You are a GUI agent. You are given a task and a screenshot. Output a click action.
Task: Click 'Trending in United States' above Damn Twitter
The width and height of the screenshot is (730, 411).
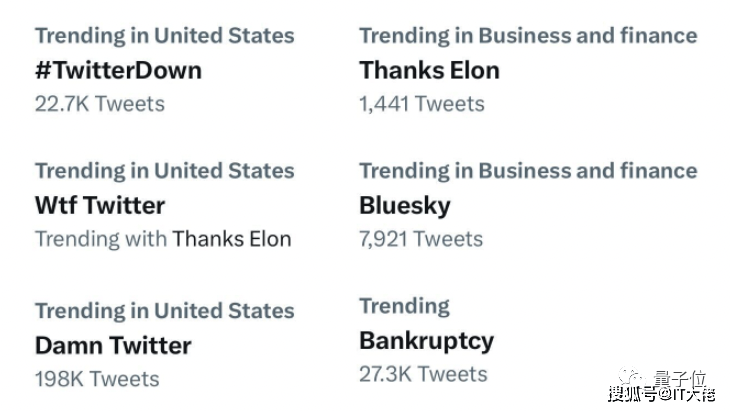[x=164, y=311]
